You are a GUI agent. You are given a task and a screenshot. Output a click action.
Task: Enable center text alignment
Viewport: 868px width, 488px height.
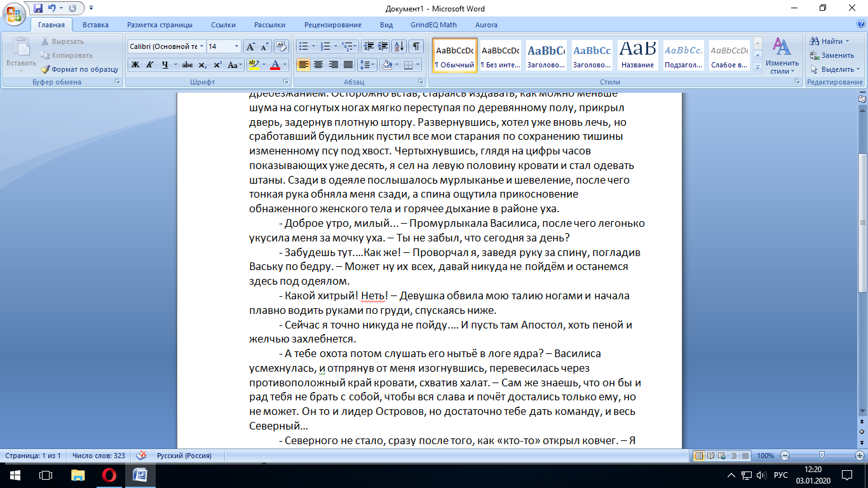pyautogui.click(x=318, y=65)
